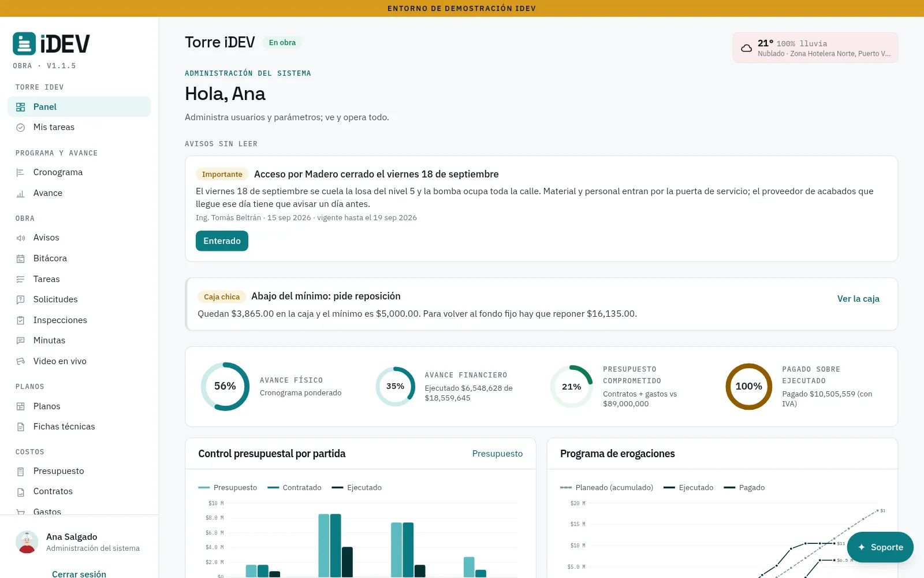Click the Planos blueprint icon
The width and height of the screenshot is (924, 578).
pos(21,407)
